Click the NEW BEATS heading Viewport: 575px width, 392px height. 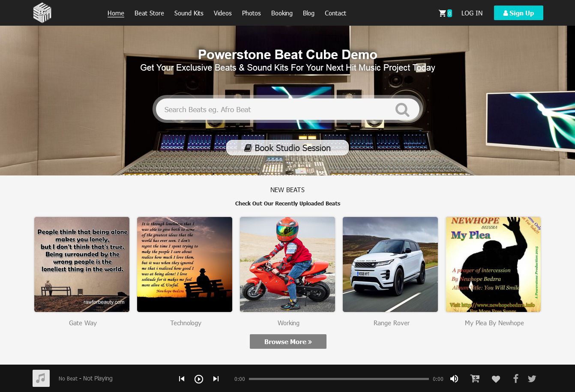pyautogui.click(x=287, y=190)
